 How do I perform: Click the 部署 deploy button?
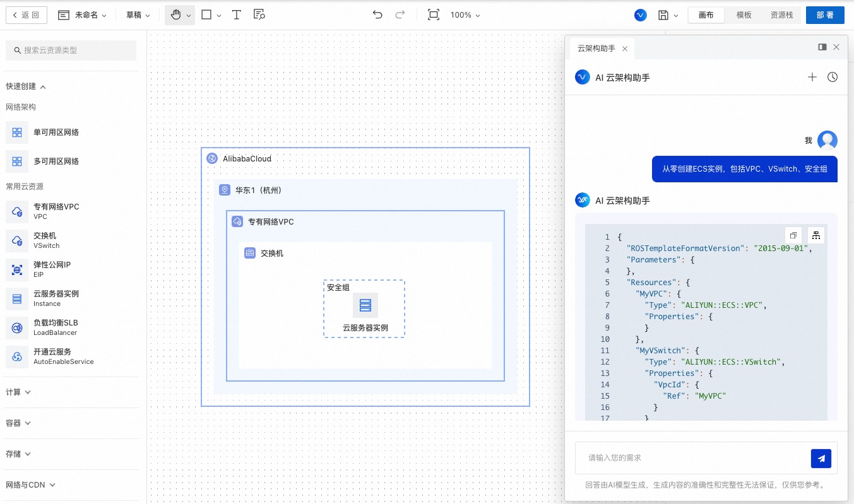coord(825,15)
